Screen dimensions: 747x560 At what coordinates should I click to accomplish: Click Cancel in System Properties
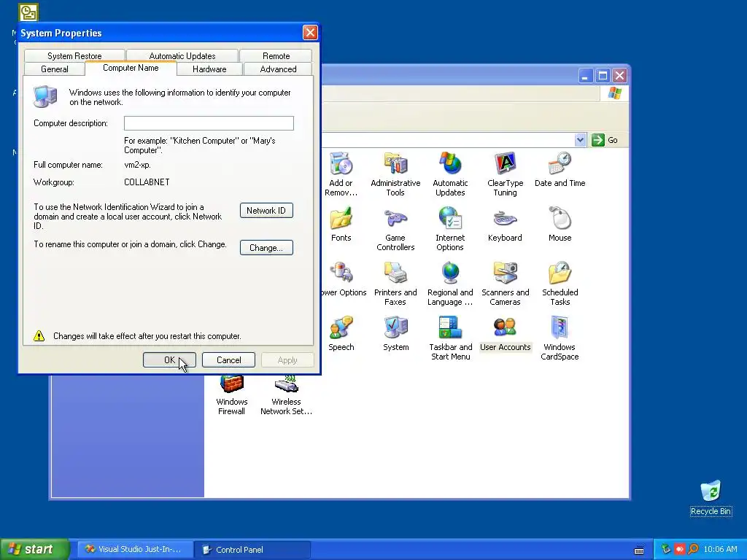pyautogui.click(x=228, y=360)
